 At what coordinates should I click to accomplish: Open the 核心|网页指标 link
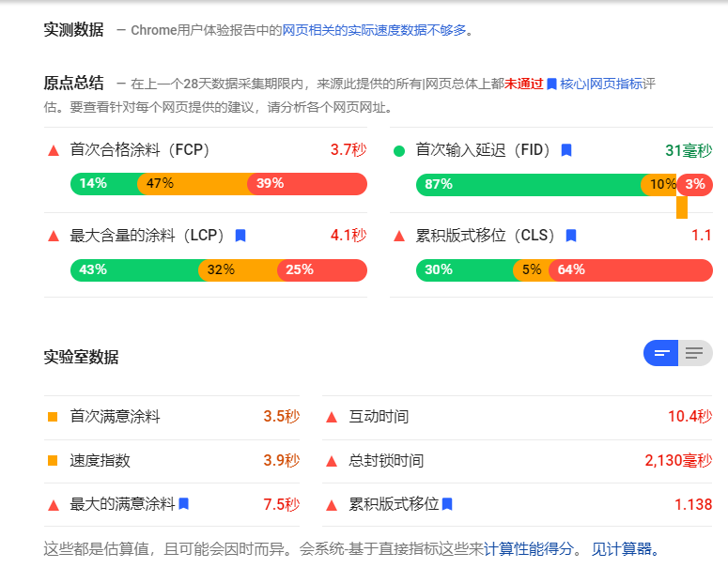[x=602, y=84]
